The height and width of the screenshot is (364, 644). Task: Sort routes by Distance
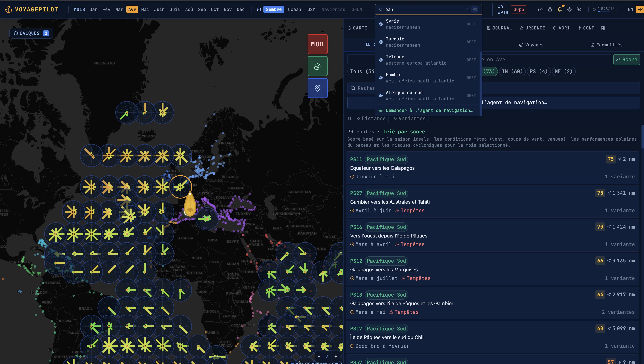[371, 119]
